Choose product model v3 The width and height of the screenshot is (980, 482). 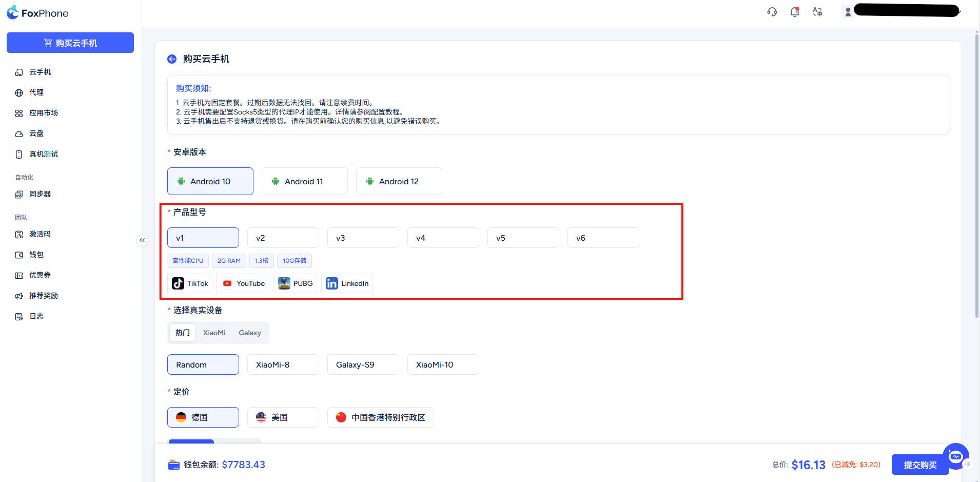tap(363, 238)
